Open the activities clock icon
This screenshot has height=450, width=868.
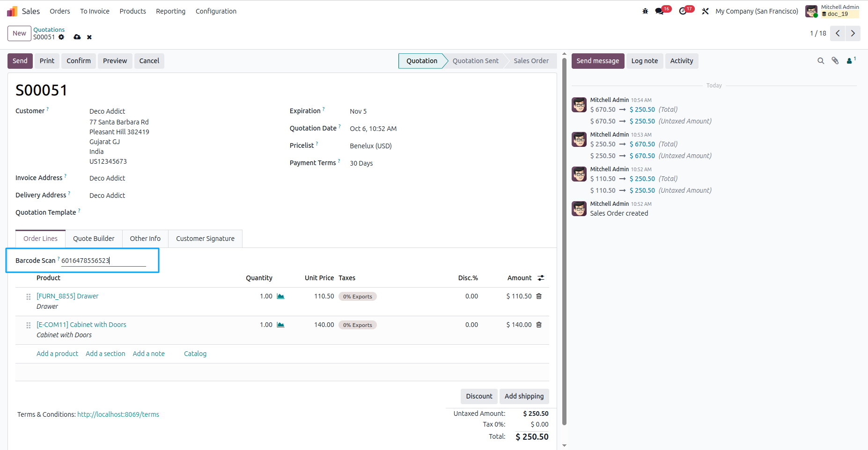point(683,11)
